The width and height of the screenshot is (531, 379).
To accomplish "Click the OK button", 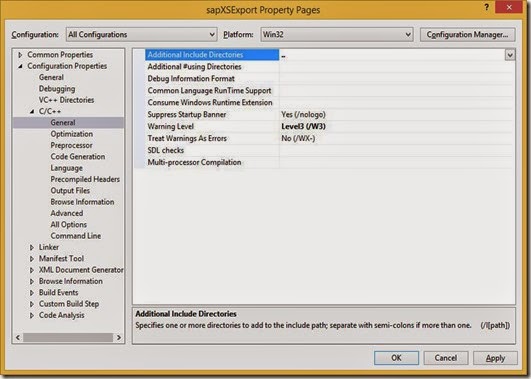I will click(396, 358).
